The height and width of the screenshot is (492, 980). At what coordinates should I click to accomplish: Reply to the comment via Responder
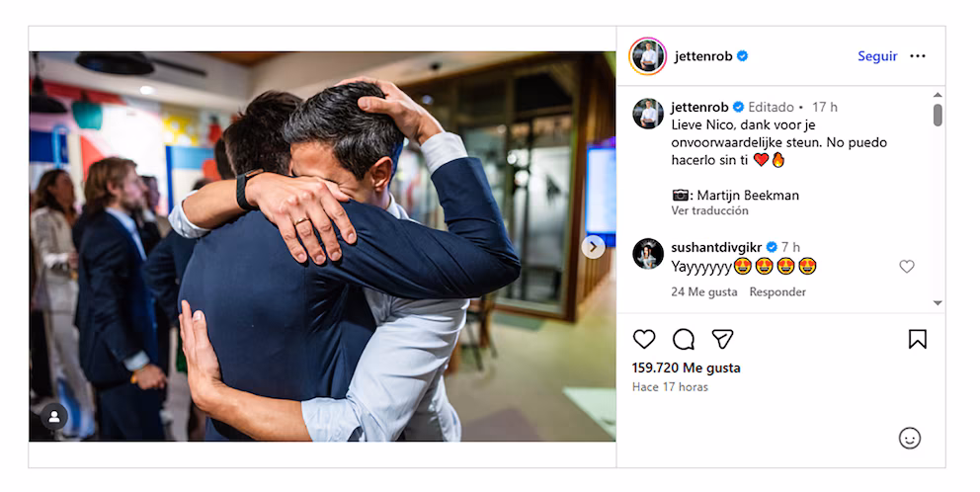[777, 292]
